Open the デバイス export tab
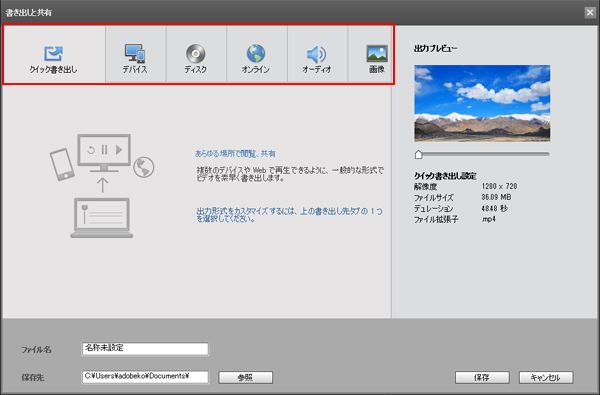Image resolution: width=600 pixels, height=395 pixels. click(135, 54)
